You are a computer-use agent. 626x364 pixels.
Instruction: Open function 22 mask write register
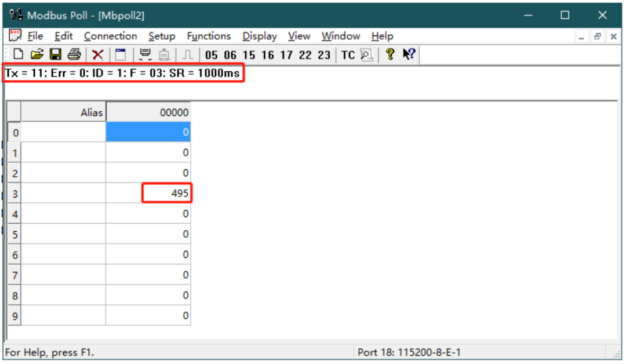pos(305,55)
